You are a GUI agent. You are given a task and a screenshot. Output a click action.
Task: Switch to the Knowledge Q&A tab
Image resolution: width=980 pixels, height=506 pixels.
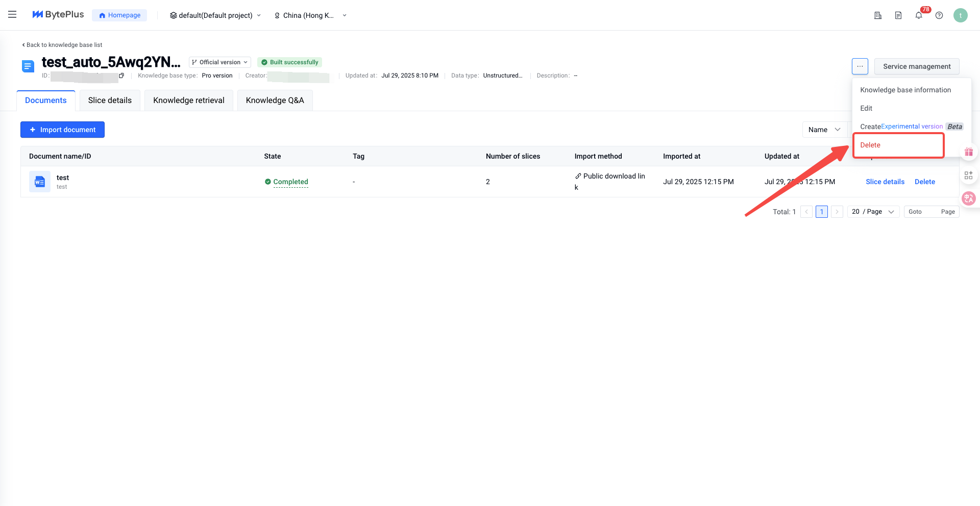[x=275, y=100]
